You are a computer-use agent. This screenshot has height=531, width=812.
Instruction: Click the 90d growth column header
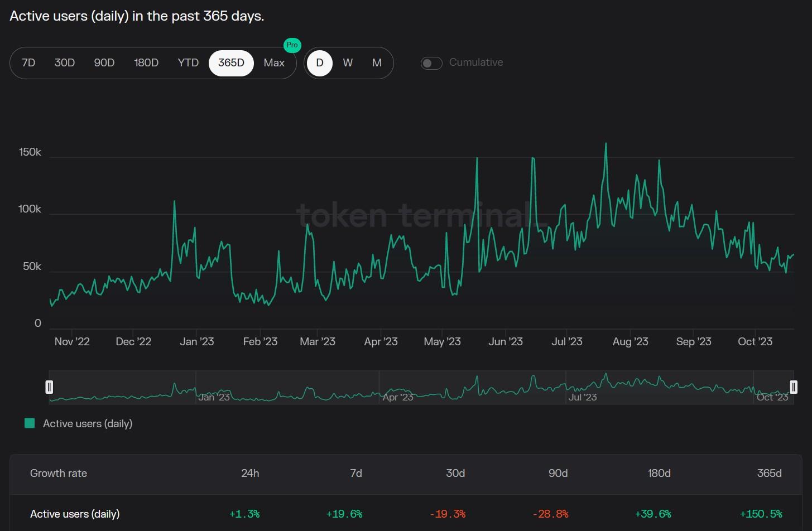click(558, 474)
